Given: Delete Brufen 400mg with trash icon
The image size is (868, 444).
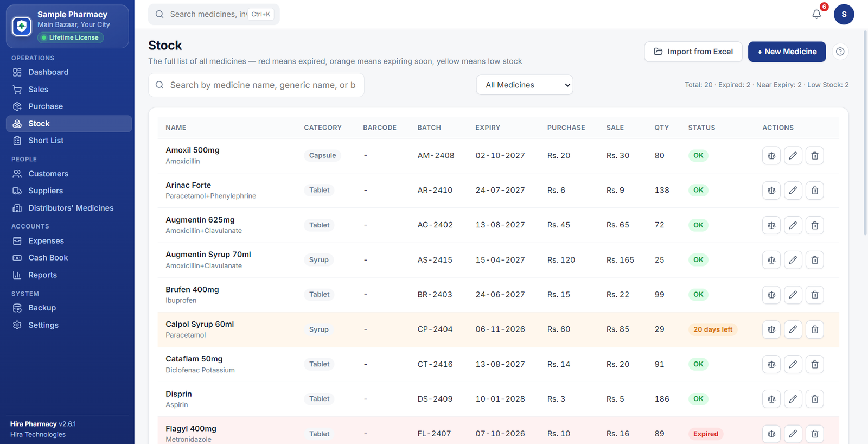Looking at the screenshot, I should pyautogui.click(x=815, y=295).
